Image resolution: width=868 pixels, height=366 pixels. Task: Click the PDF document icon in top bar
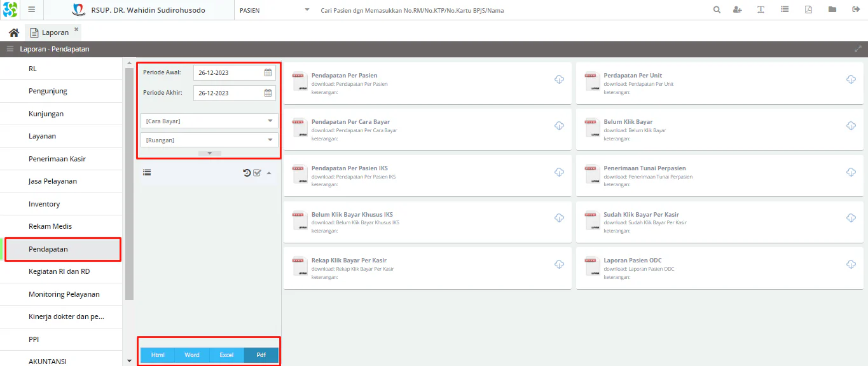(x=808, y=10)
